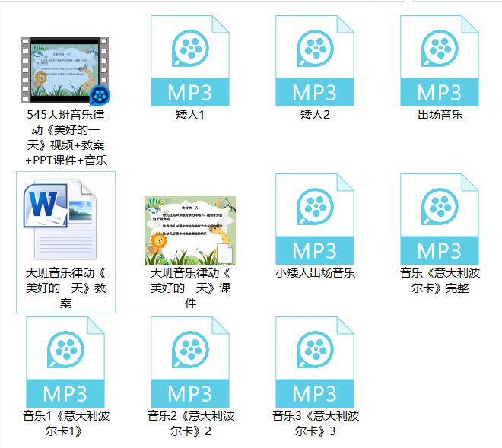This screenshot has height=448, width=502.
Task: Select the 美好的一天 课件 thumbnail
Action: [190, 230]
